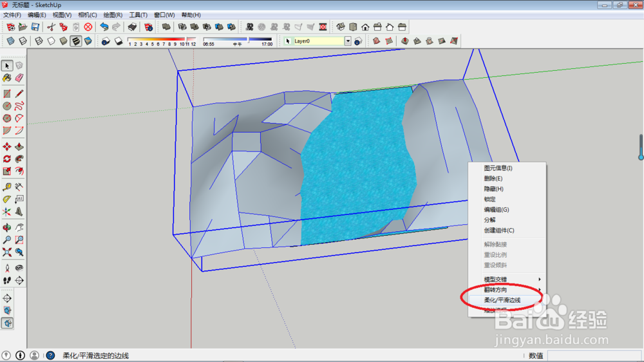Image resolution: width=644 pixels, height=362 pixels.
Task: Click the Cut scissors icon
Action: (51, 27)
